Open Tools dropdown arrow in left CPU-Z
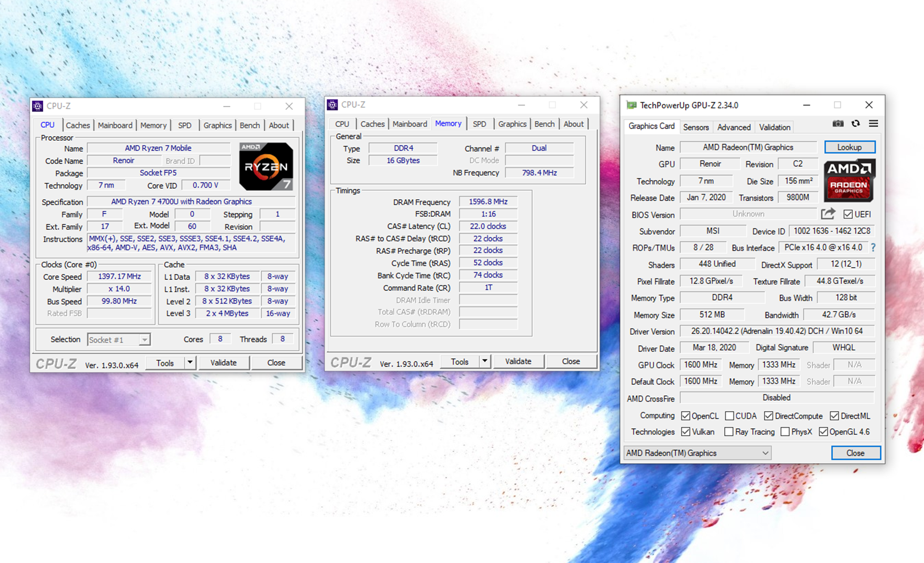Screen dimensions: 924x563 [190, 363]
